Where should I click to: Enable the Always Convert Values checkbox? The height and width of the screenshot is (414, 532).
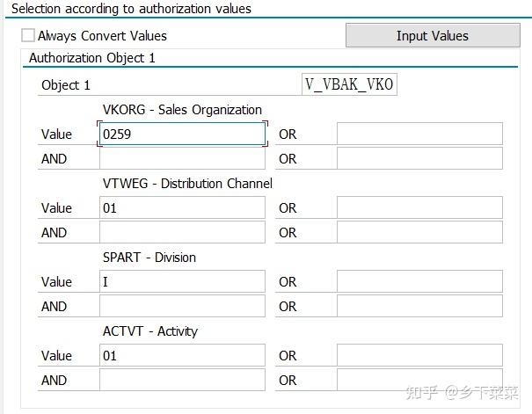(28, 36)
